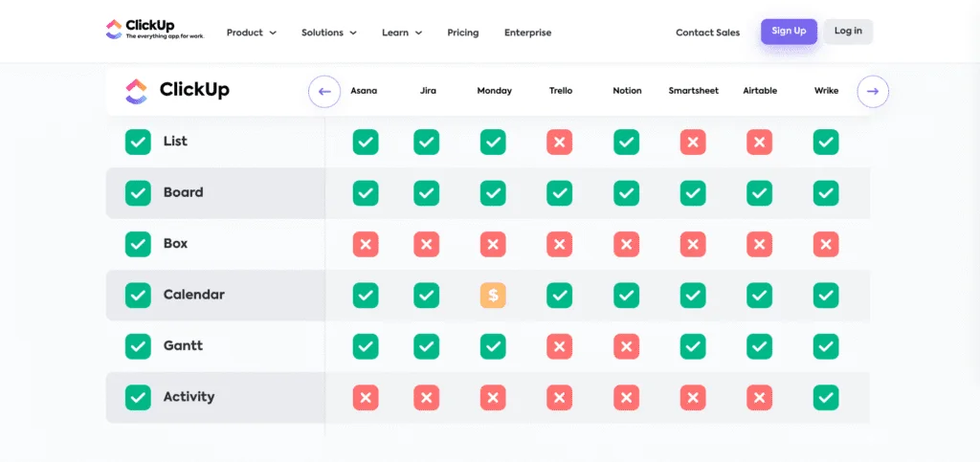Open the Enterprise menu item
Image resolution: width=980 pixels, height=462 pixels.
[x=527, y=33]
